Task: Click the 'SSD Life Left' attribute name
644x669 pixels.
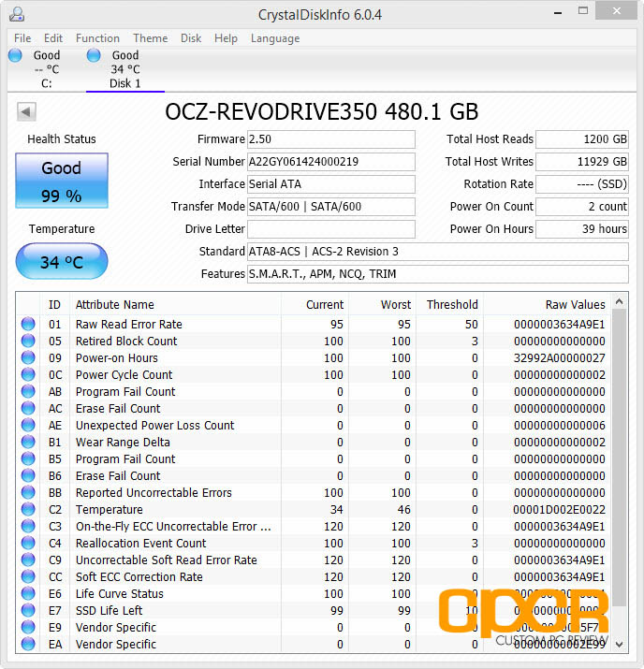Action: tap(109, 611)
